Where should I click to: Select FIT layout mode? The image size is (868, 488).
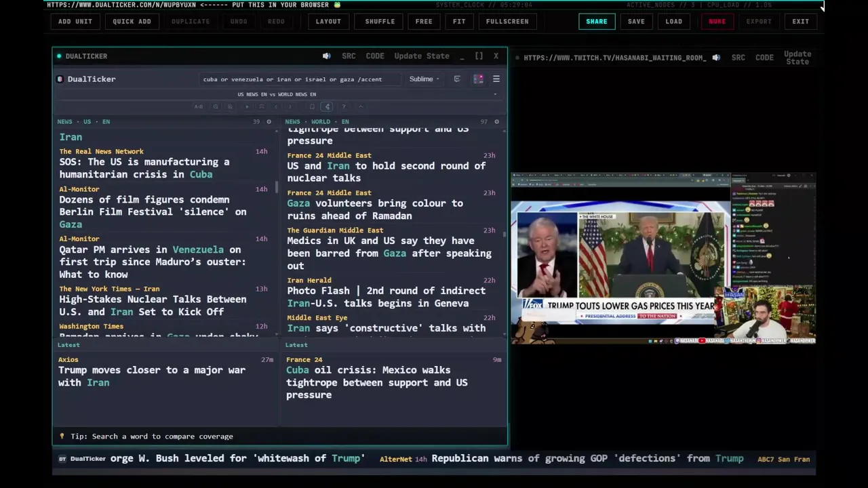point(459,21)
